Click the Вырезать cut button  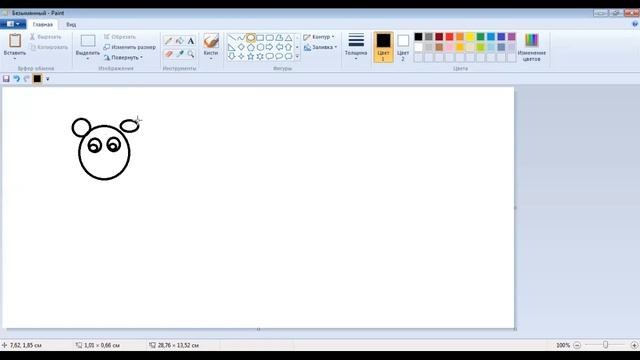pyautogui.click(x=46, y=37)
